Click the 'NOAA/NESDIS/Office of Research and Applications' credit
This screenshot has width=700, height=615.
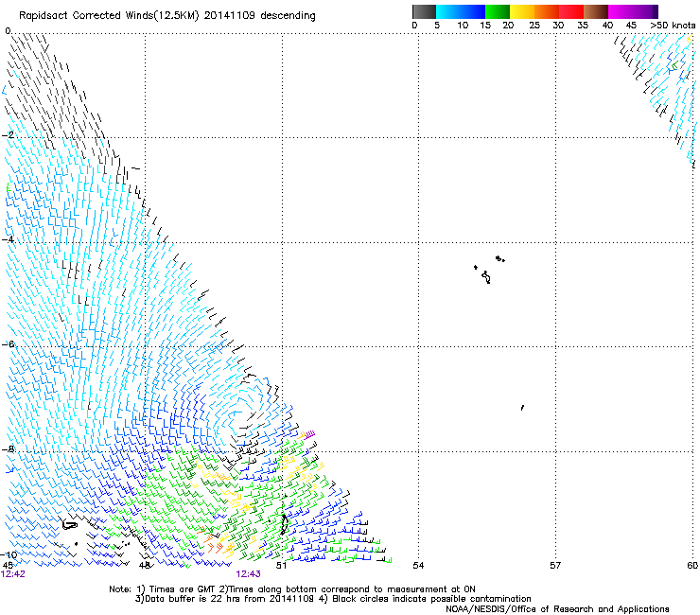point(557,609)
